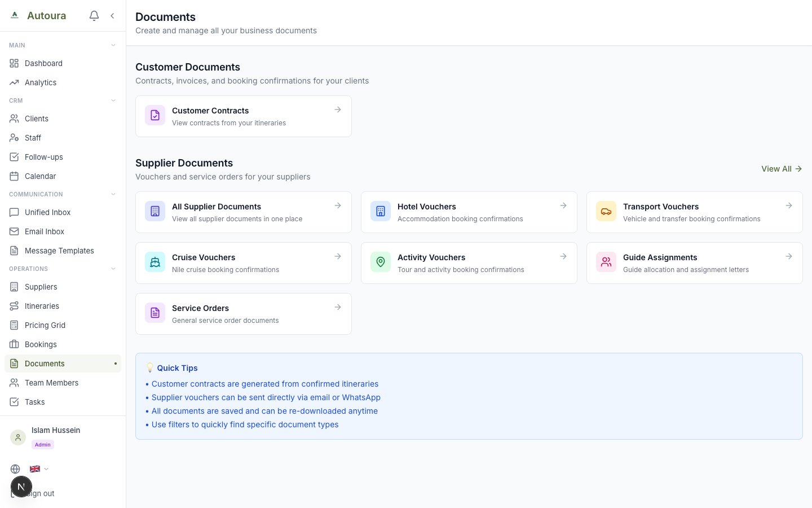The height and width of the screenshot is (508, 812).
Task: Click the Clients people icon
Action: coord(14,119)
